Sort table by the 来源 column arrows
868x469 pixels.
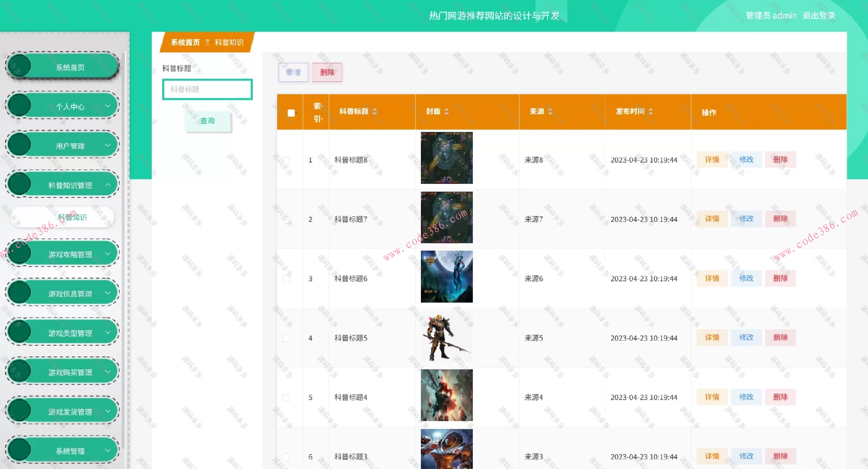[550, 112]
